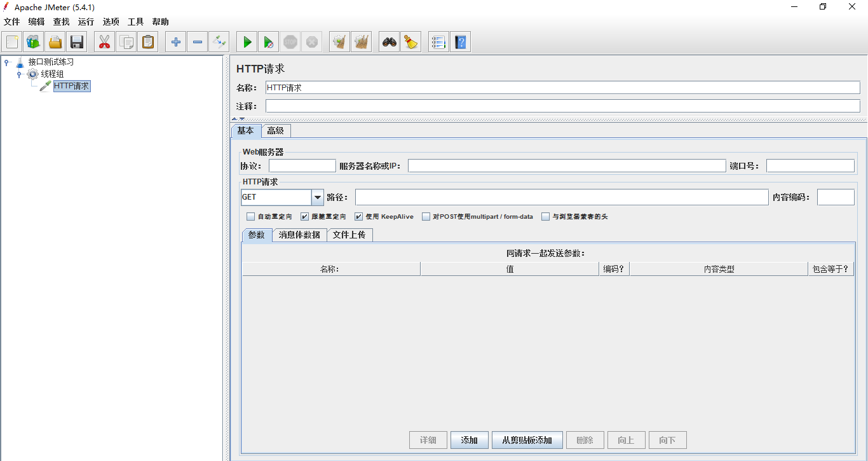Click the 协议 protocol field
Image resolution: width=868 pixels, height=461 pixels.
[x=302, y=166]
